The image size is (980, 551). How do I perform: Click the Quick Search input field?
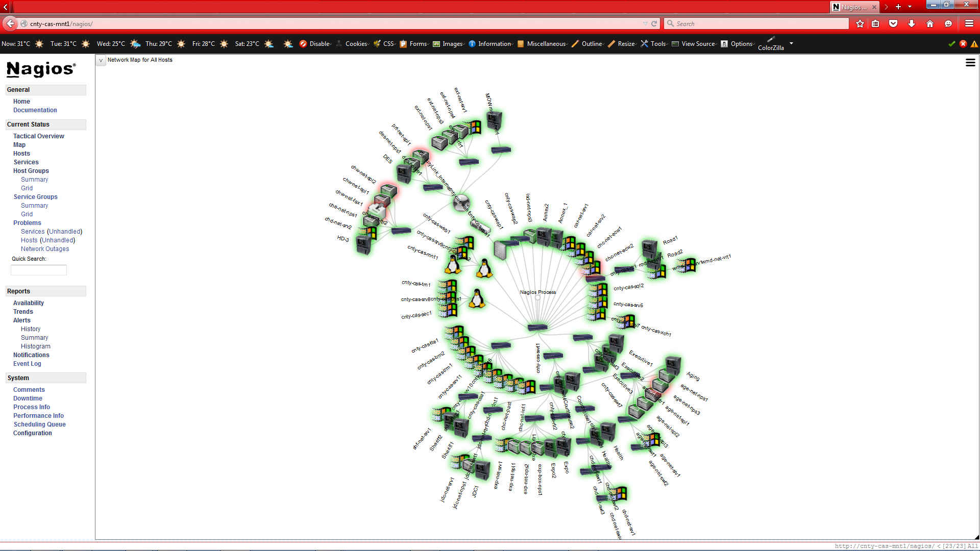39,270
